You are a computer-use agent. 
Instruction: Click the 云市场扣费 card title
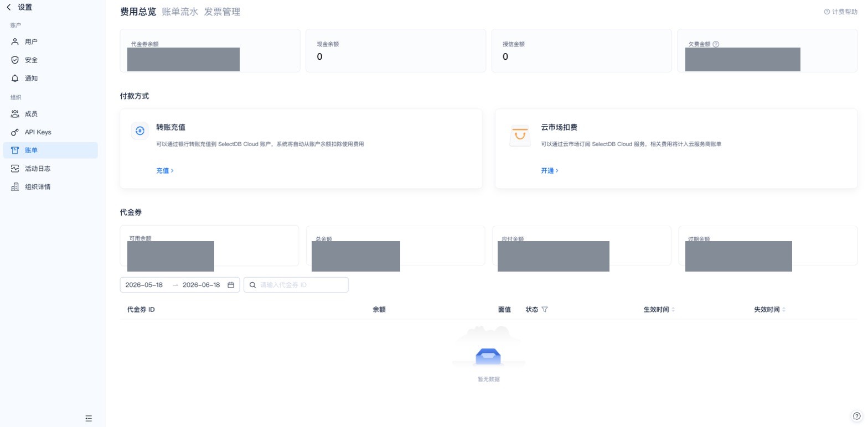pos(559,127)
